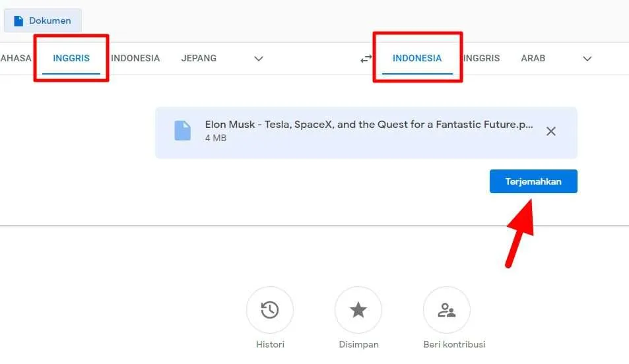Expand the target language list chevron
629x364 pixels.
pyautogui.click(x=587, y=59)
